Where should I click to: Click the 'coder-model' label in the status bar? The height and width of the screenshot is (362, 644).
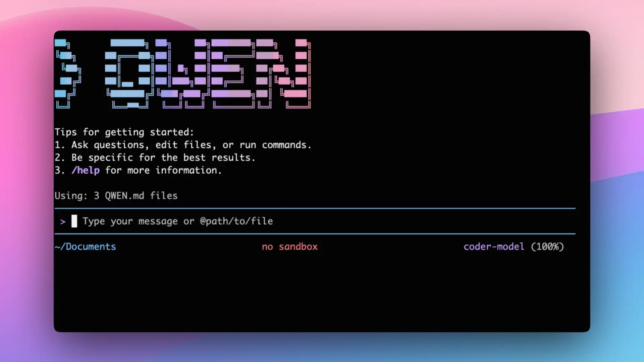494,246
